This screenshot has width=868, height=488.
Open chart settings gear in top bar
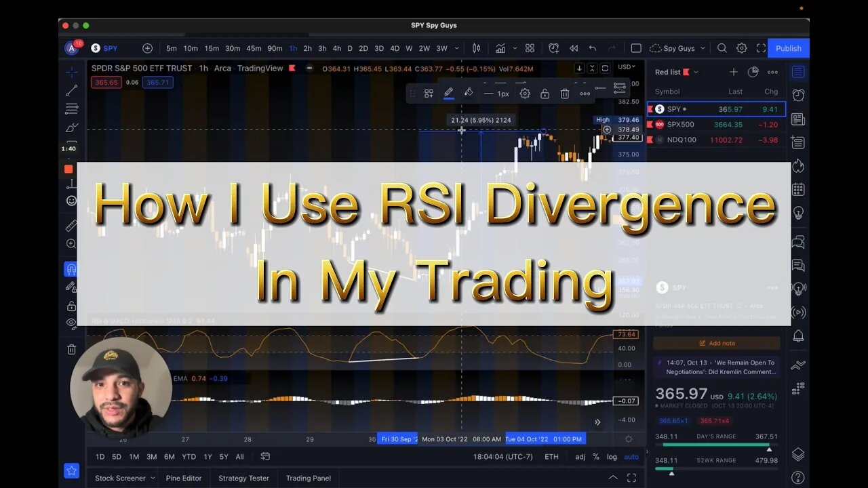(742, 48)
